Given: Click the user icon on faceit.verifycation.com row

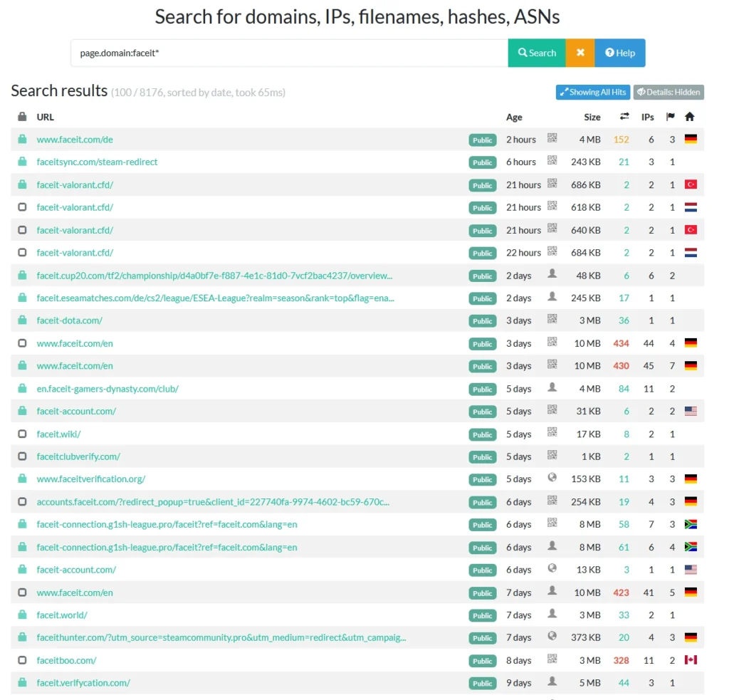Looking at the screenshot, I should coord(552,681).
